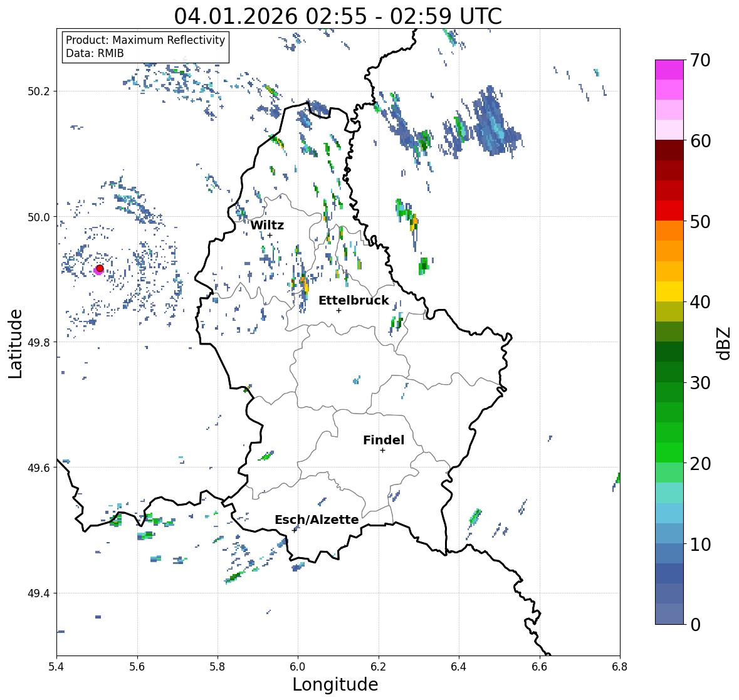This screenshot has width=739, height=700.
Task: Click the 10 tick on the colorbar
Action: [x=700, y=544]
